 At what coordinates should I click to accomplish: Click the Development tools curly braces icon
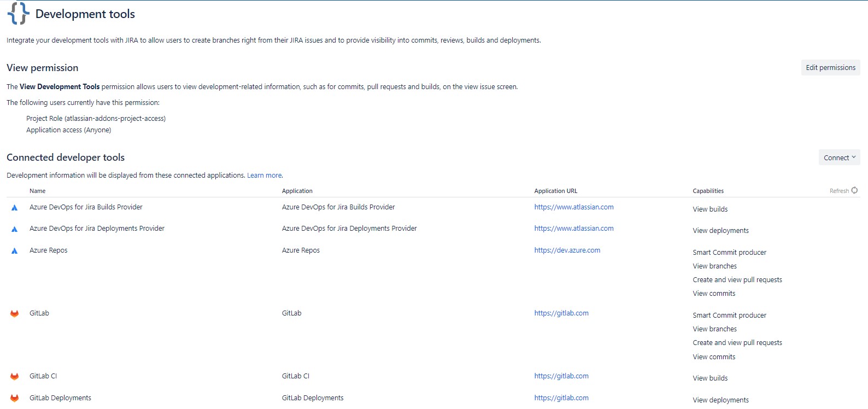18,14
